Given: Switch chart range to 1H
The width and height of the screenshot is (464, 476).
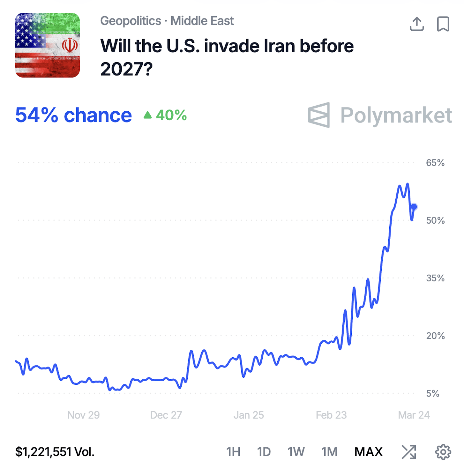Looking at the screenshot, I should click(233, 452).
